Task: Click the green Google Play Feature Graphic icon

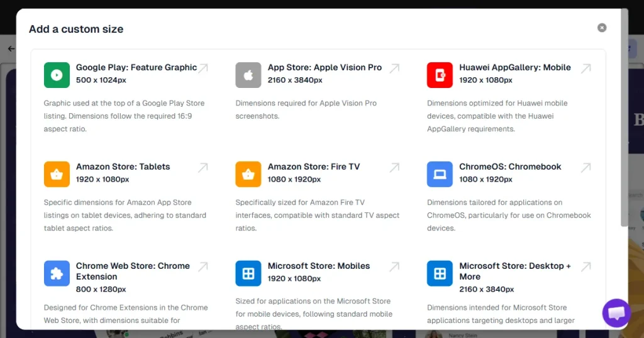Action: [x=57, y=75]
